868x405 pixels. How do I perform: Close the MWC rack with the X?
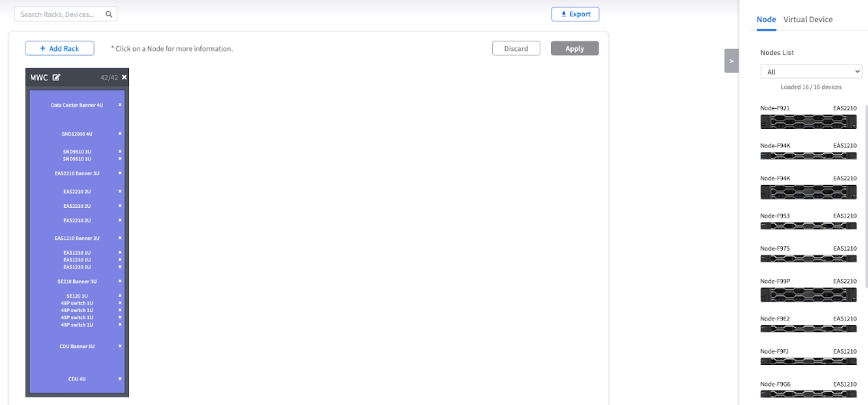(x=124, y=77)
